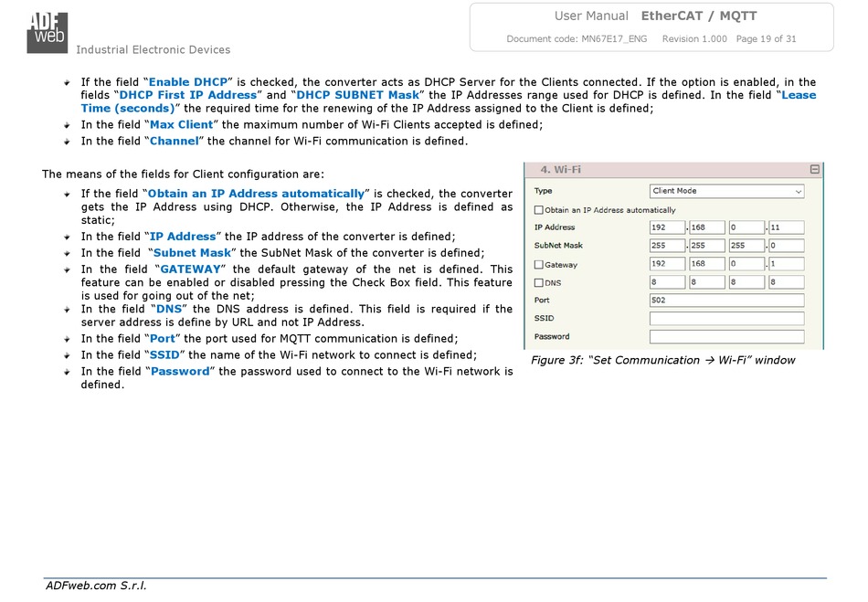Click the 'Channel' blue text
868x602 pixels.
[175, 141]
